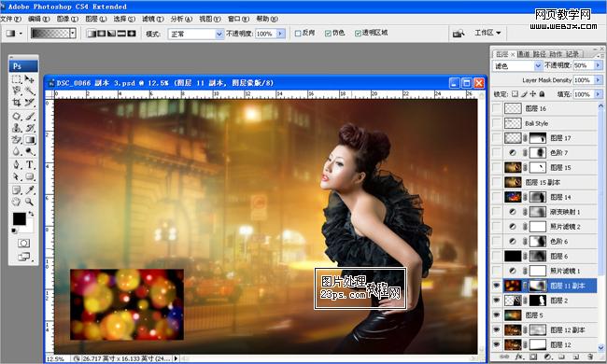Select the Path Selection tool
Image resolution: width=607 pixels, height=364 pixels.
(16, 176)
